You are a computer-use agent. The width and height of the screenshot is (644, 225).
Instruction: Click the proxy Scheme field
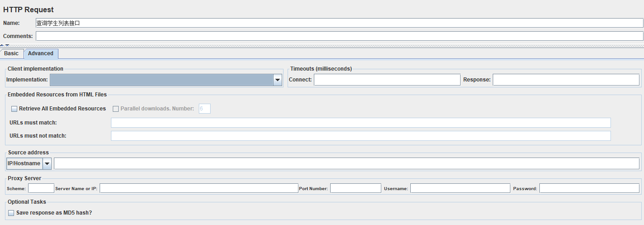pyautogui.click(x=41, y=188)
